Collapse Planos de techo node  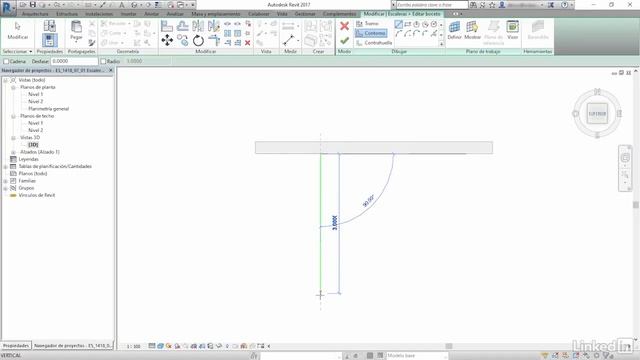pos(13,116)
